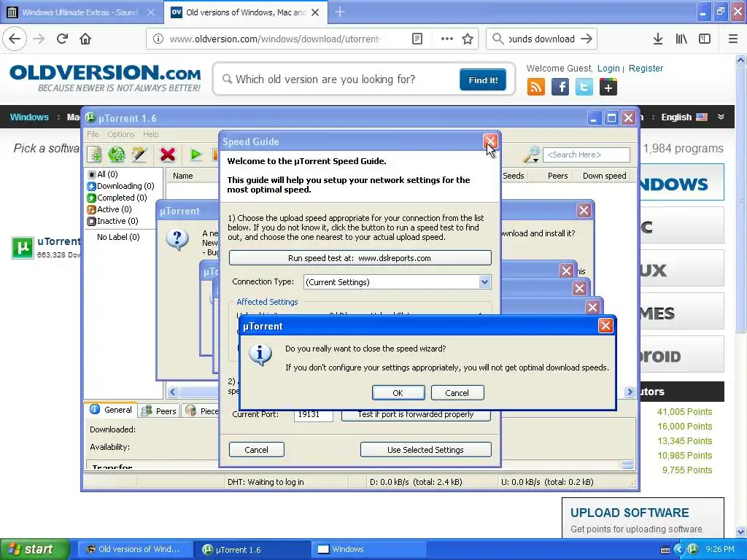Viewport: 747px width, 560px height.
Task: Open the Connection Type dropdown
Action: coord(484,282)
